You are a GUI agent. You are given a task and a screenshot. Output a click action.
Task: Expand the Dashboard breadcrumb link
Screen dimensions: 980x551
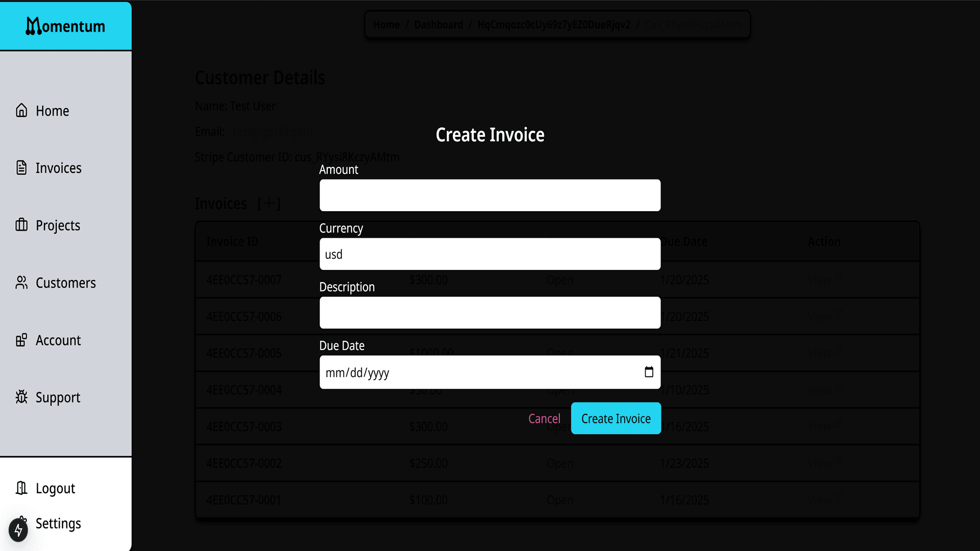point(437,24)
